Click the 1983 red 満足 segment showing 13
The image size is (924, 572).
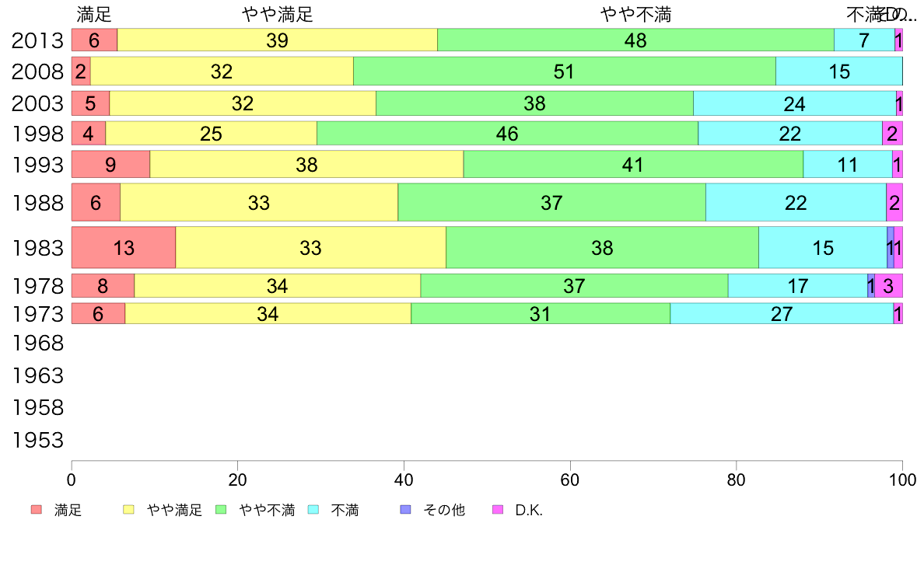tap(124, 248)
